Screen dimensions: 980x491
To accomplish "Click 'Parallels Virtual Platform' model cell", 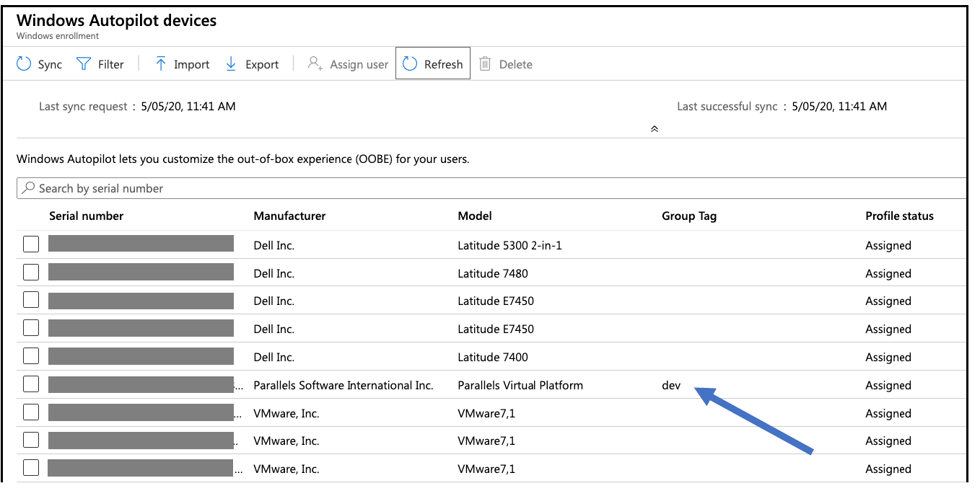I will pyautogui.click(x=520, y=385).
